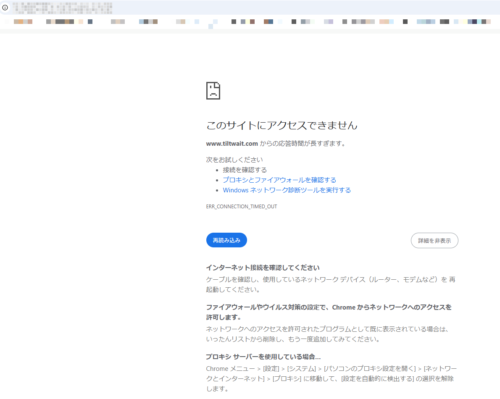Click the firewall and antivirus settings heading

pos(329,312)
